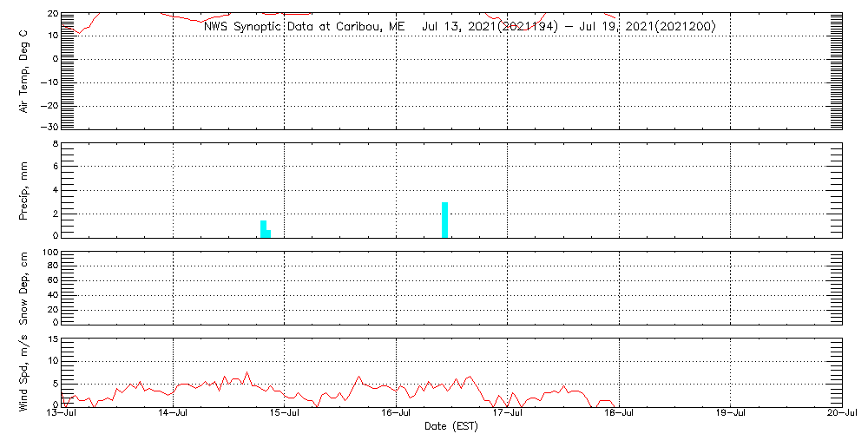Click the tallest cyan precipitation bar
Viewport: 868px width, 434px height.
[444, 219]
